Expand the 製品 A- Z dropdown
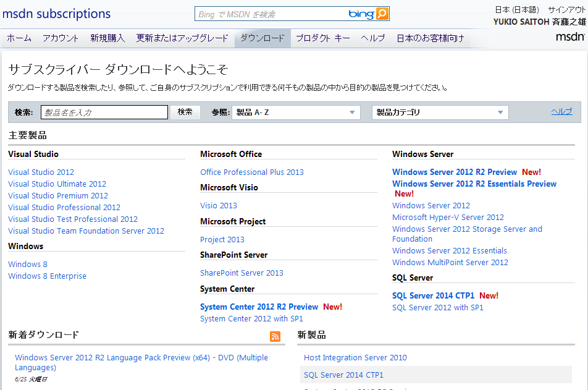Image resolution: width=588 pixels, height=390 pixels. pos(296,112)
